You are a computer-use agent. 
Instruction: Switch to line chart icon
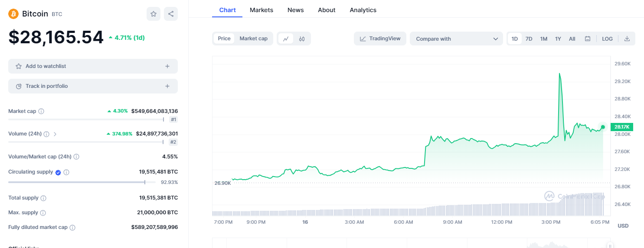coord(286,39)
